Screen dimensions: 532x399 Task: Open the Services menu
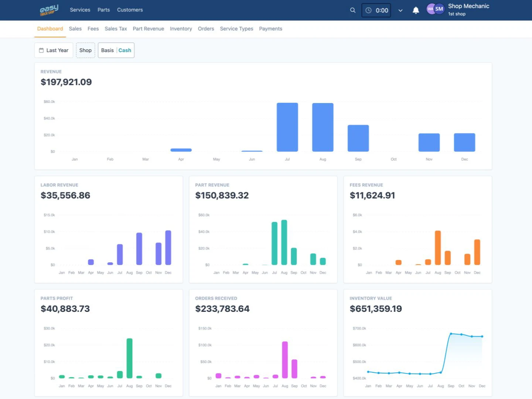80,10
